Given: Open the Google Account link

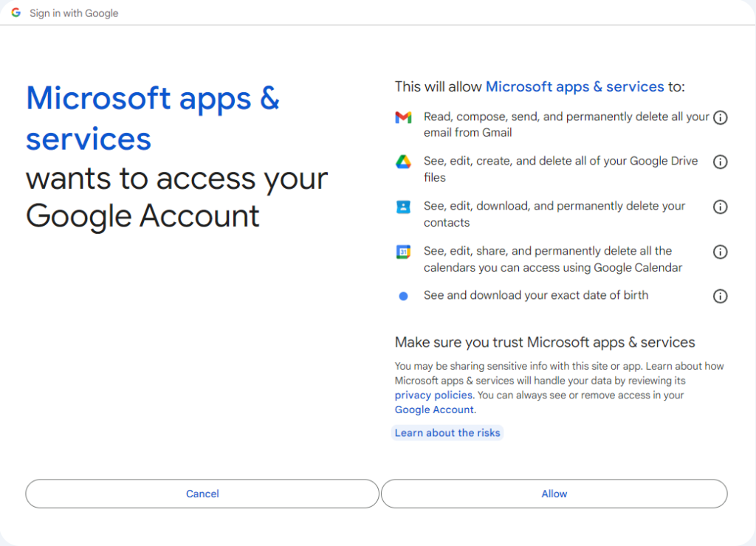Looking at the screenshot, I should 434,409.
